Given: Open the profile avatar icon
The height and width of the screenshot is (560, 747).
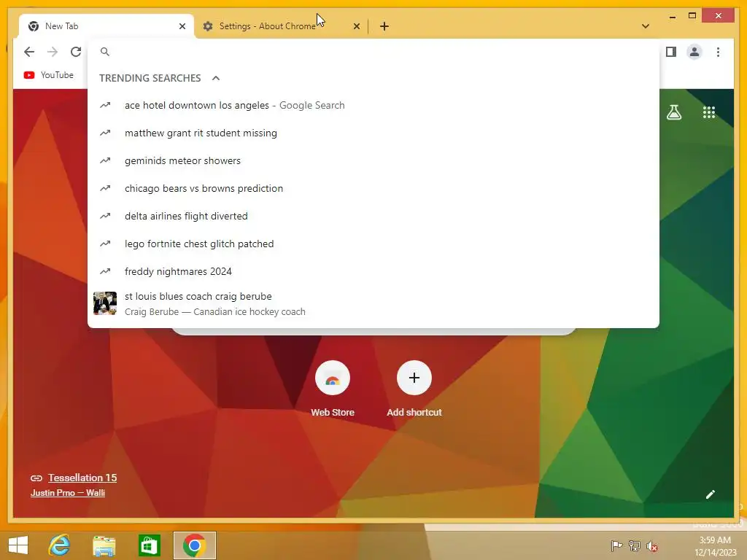Looking at the screenshot, I should (x=694, y=52).
